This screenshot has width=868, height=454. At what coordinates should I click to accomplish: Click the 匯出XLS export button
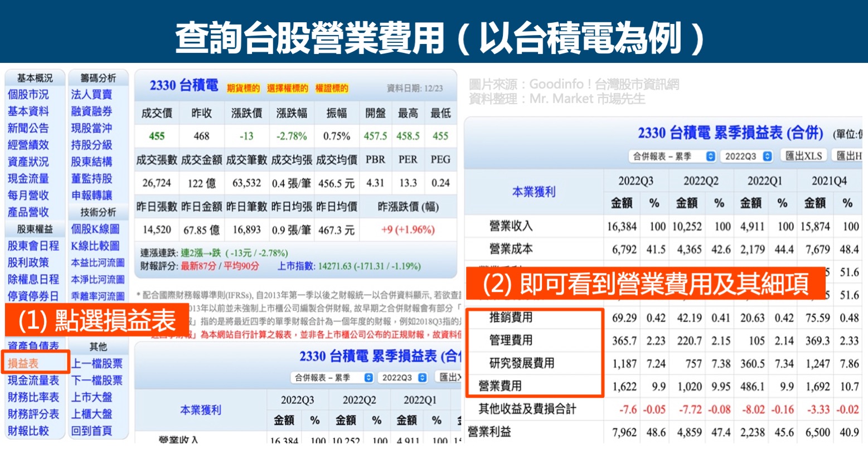point(803,156)
